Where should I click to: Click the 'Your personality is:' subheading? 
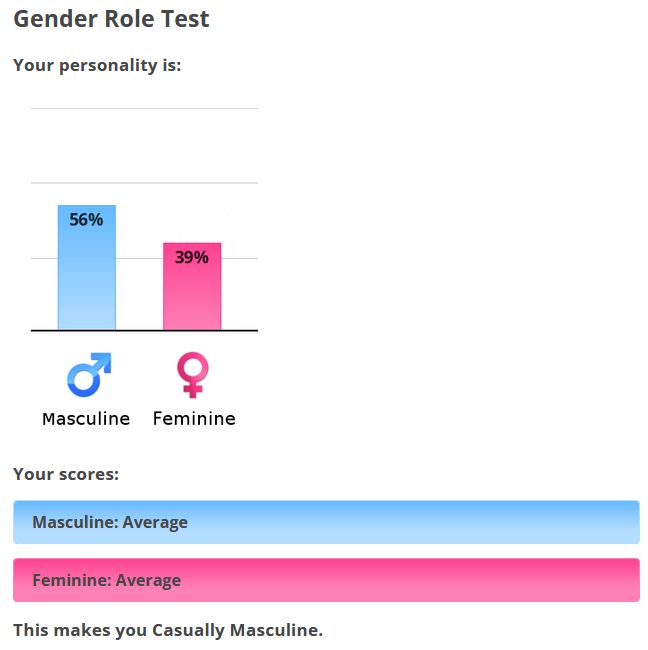click(97, 65)
